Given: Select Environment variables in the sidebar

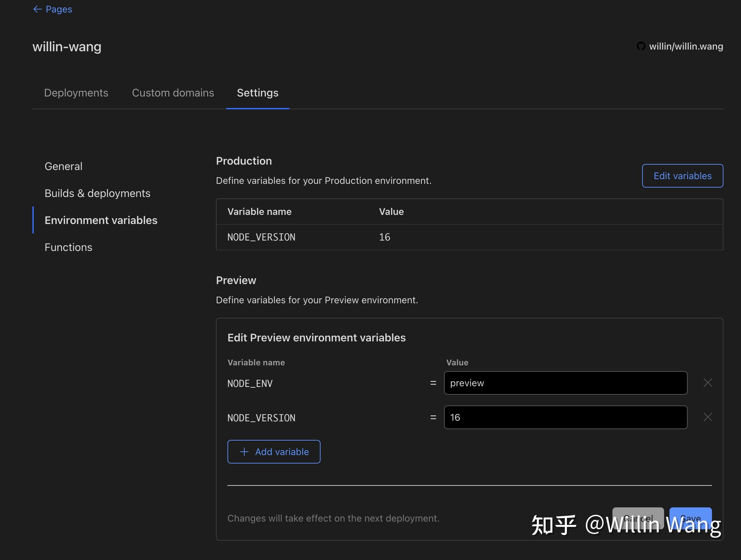Looking at the screenshot, I should (101, 220).
